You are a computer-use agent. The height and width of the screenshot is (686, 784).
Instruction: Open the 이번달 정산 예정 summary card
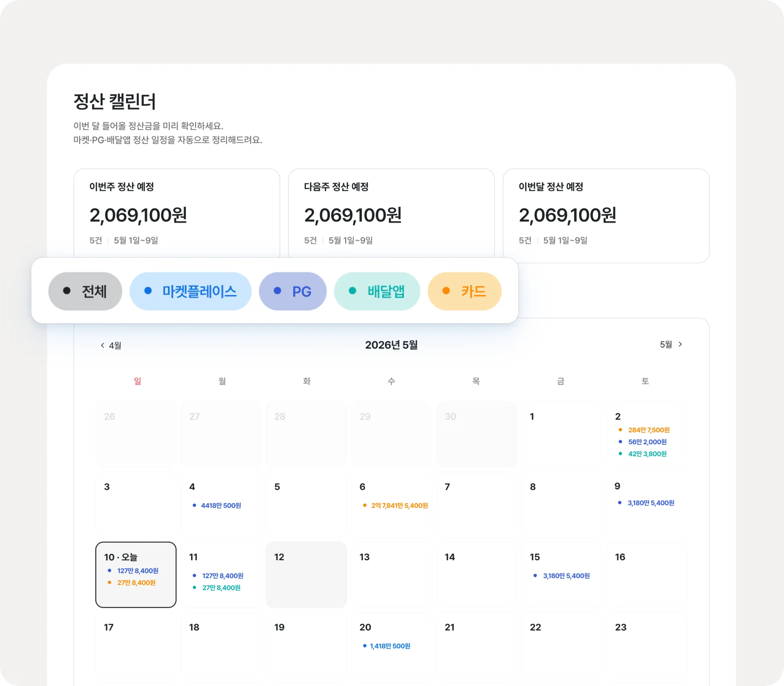(606, 216)
